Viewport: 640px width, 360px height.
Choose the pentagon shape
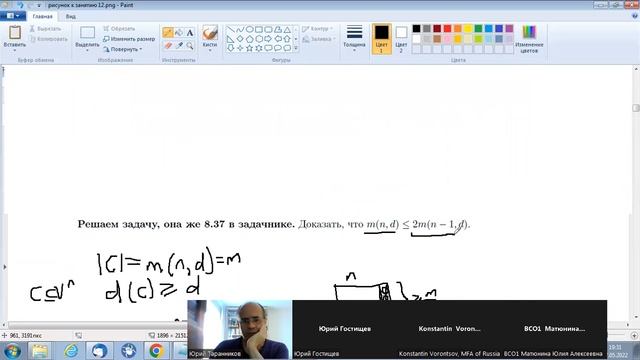(249, 39)
